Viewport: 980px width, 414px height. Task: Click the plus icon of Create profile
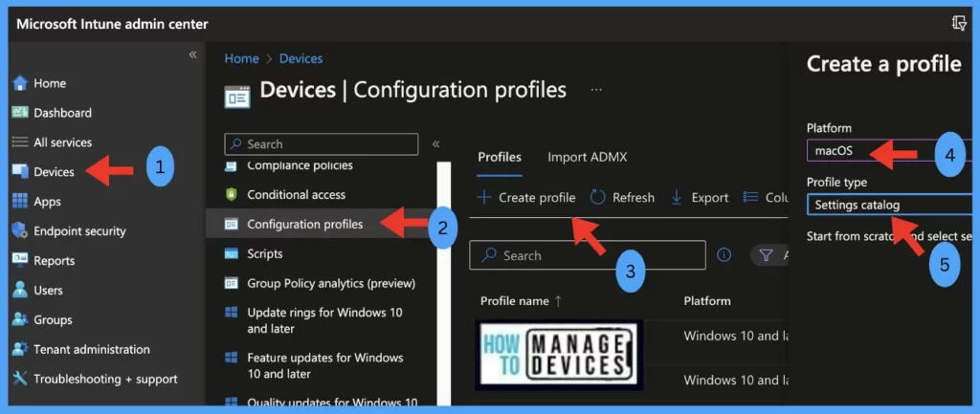click(483, 197)
